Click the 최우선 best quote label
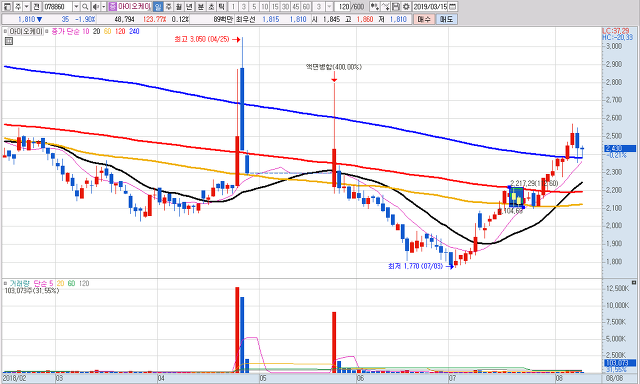 (x=246, y=19)
